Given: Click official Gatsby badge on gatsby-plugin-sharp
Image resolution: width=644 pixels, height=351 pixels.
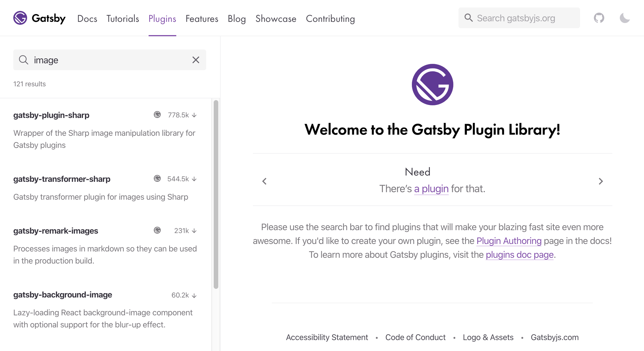Looking at the screenshot, I should click(157, 115).
